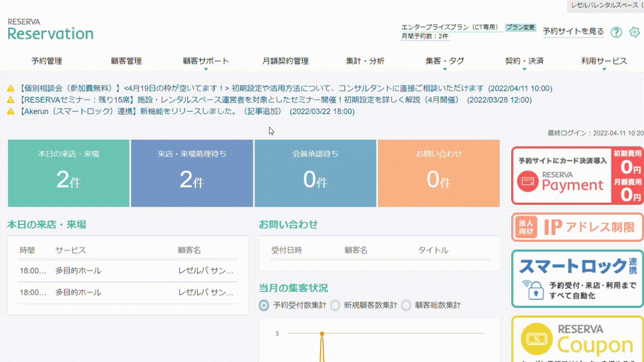Click the お問い合わせ section heading
644x362 pixels.
pos(288,225)
